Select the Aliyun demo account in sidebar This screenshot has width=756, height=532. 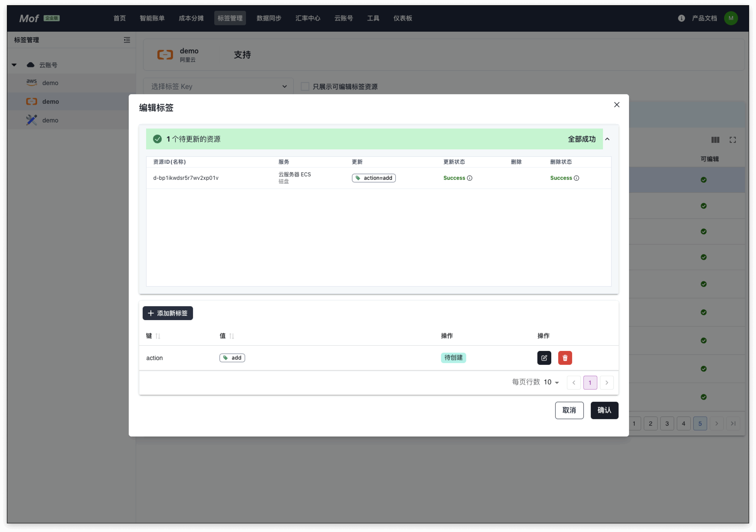pyautogui.click(x=71, y=102)
